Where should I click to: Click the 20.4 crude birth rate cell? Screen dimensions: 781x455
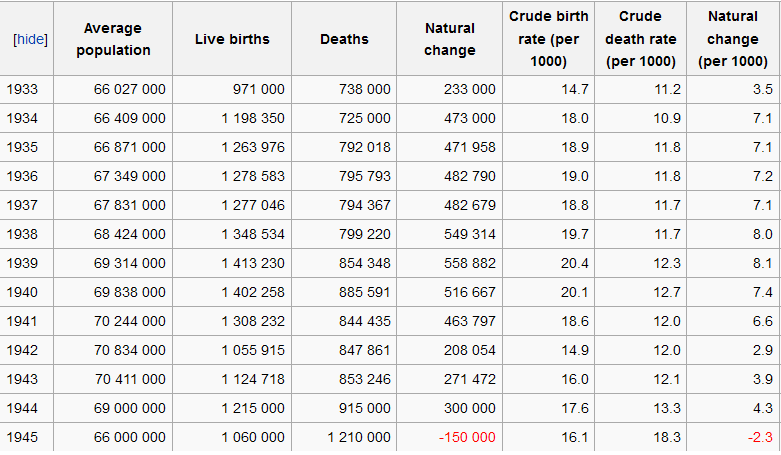click(x=575, y=263)
